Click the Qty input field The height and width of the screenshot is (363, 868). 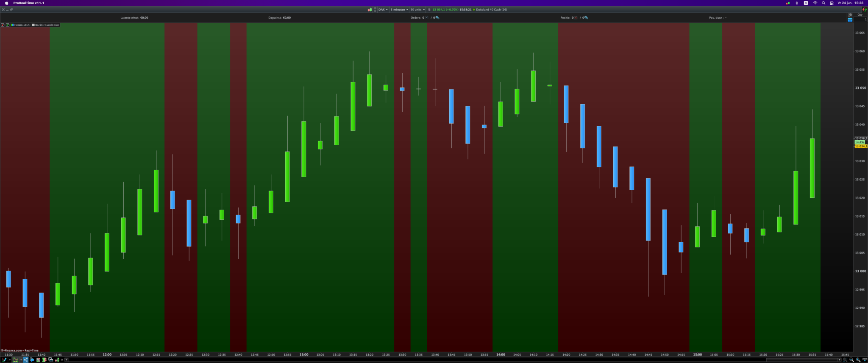(x=860, y=19)
